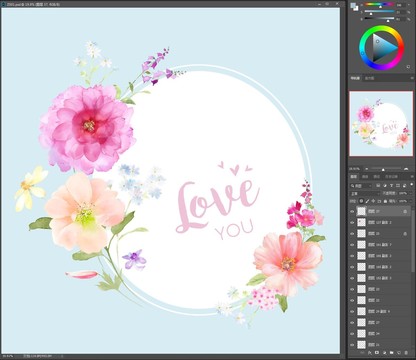Image resolution: width=416 pixels, height=360 pixels.
Task: Switch to the 导航器 (Navigator) tab
Action: pyautogui.click(x=355, y=78)
